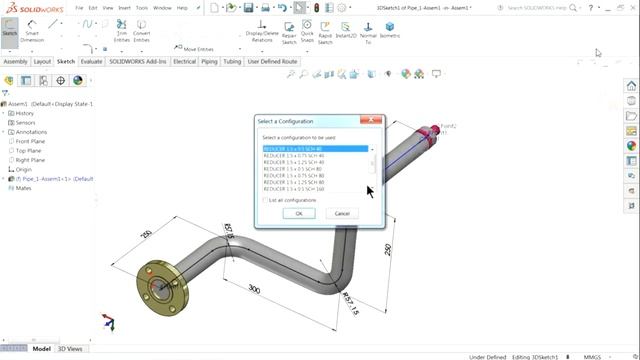This screenshot has width=640, height=360.
Task: Click Zoom to Fit in view toolbar
Action: [291, 74]
